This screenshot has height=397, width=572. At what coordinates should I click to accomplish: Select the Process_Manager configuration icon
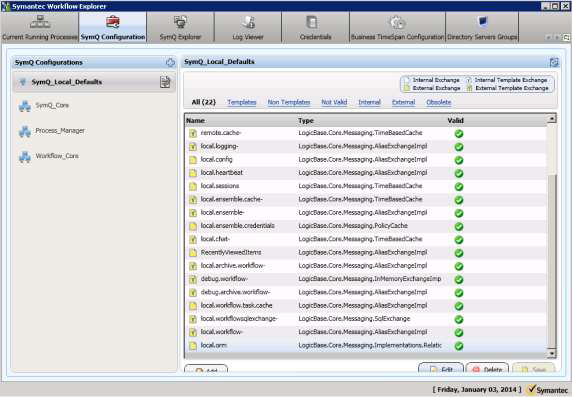pyautogui.click(x=25, y=131)
